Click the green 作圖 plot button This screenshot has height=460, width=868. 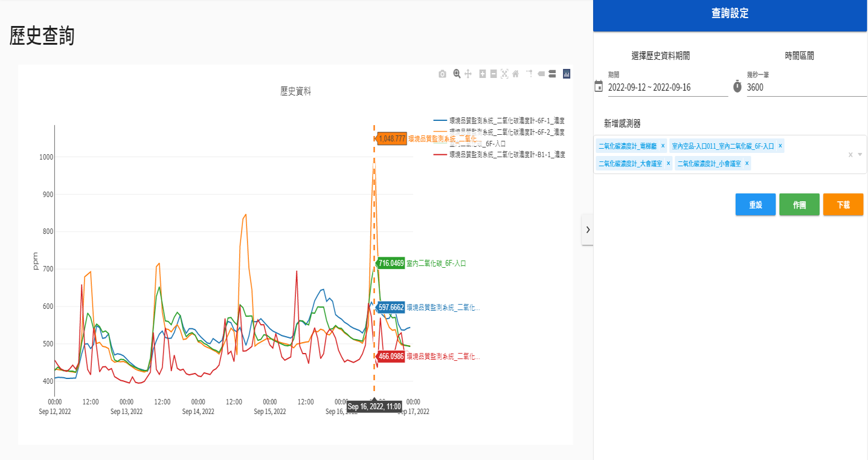(799, 204)
